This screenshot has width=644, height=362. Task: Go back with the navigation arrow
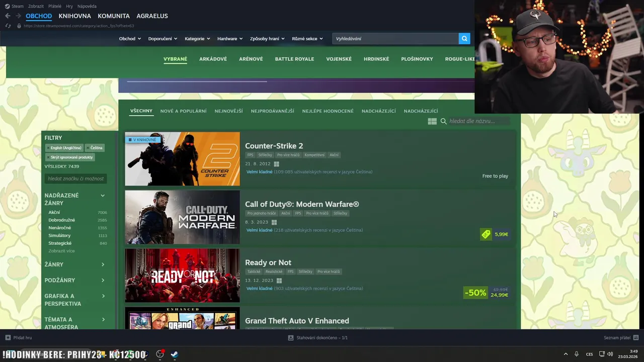point(8,16)
